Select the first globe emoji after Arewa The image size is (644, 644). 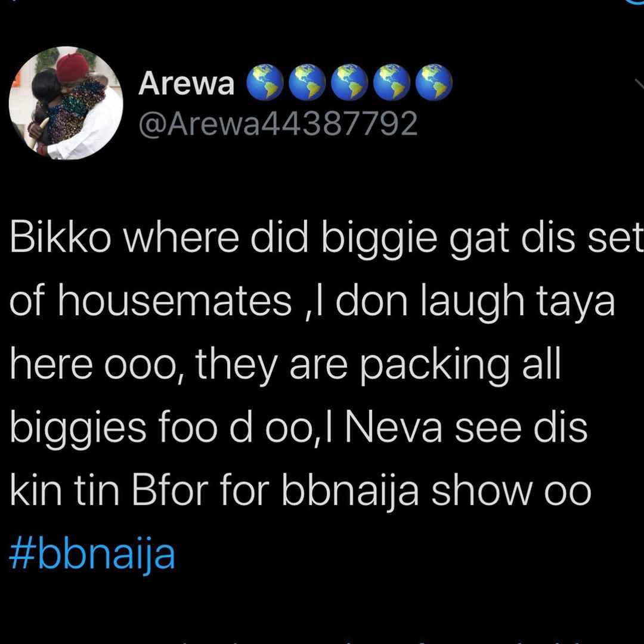[x=265, y=82]
